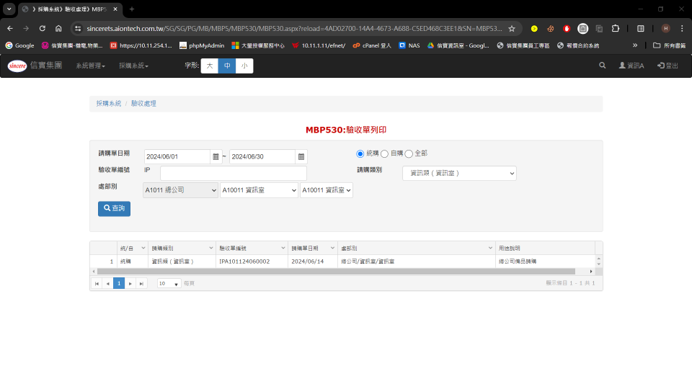Select the 自購 radio button

tap(384, 154)
